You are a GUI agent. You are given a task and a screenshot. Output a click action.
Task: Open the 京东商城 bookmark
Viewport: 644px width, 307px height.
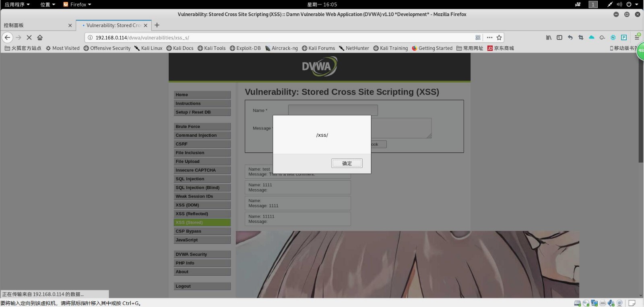[501, 48]
